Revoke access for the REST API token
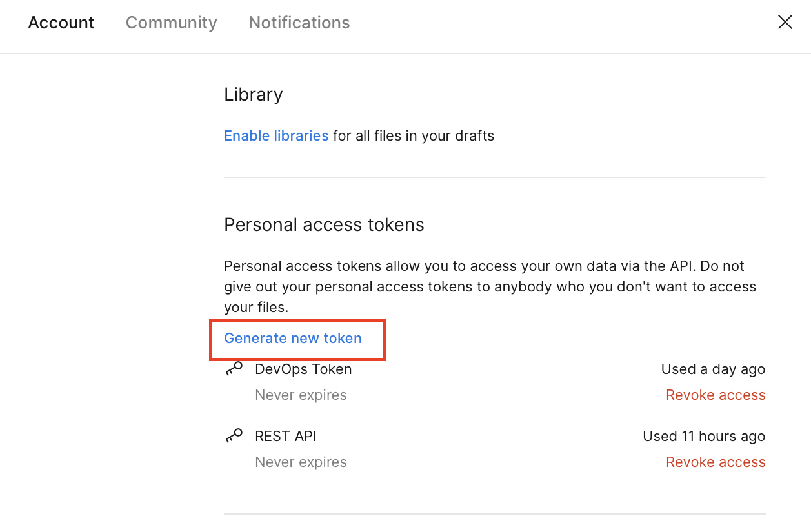The width and height of the screenshot is (811, 532). (716, 462)
